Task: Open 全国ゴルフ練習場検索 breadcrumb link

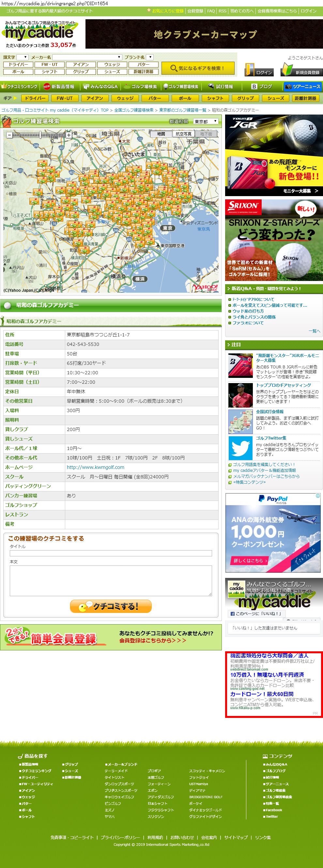Action: 134,110
